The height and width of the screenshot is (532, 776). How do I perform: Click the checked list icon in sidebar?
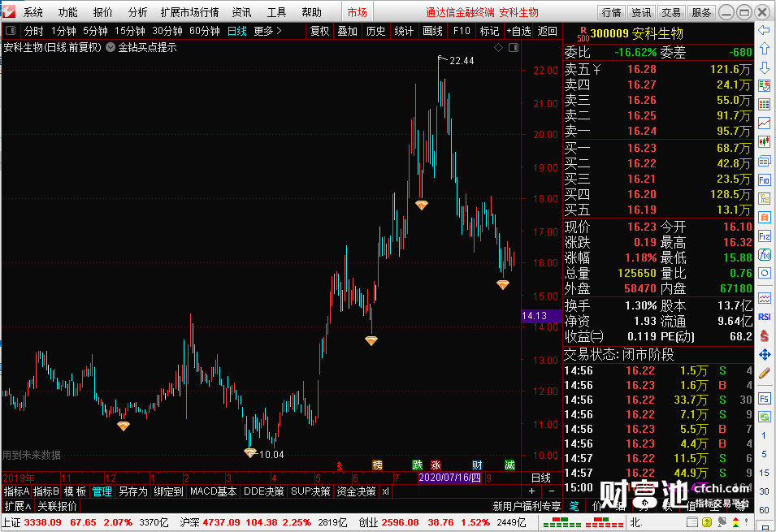coord(764,85)
